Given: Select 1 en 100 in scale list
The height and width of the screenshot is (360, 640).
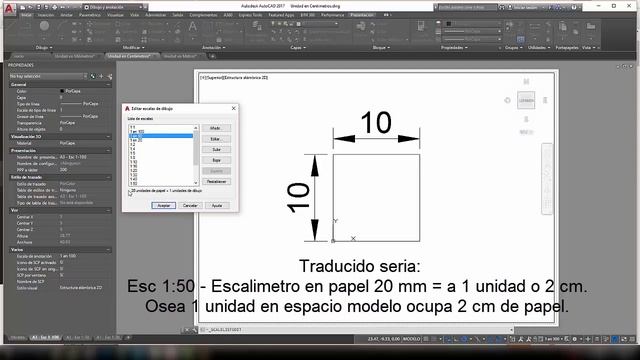Looking at the screenshot, I should [161, 131].
